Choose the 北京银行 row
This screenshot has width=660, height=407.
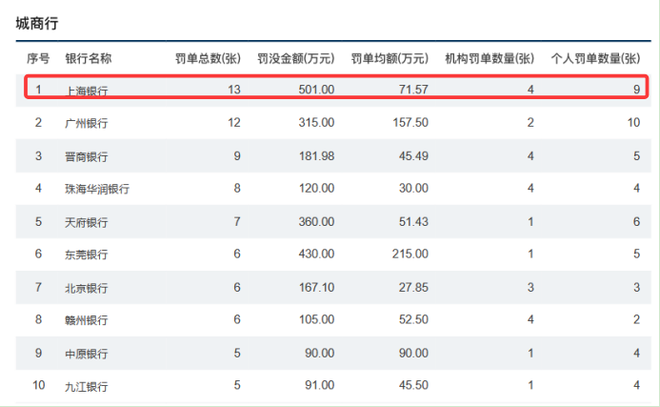pyautogui.click(x=86, y=288)
